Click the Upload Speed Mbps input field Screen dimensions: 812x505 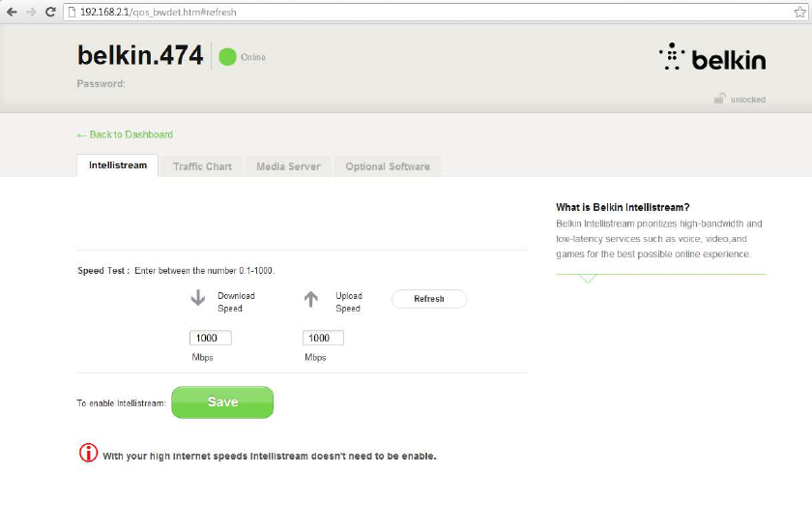tap(323, 338)
